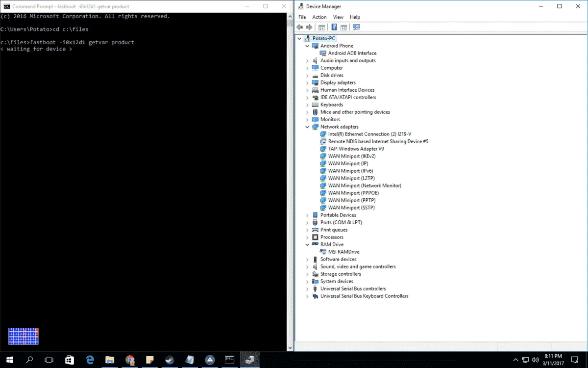This screenshot has width=588, height=368.
Task: Select Sound, video and game controllers
Action: click(x=358, y=266)
